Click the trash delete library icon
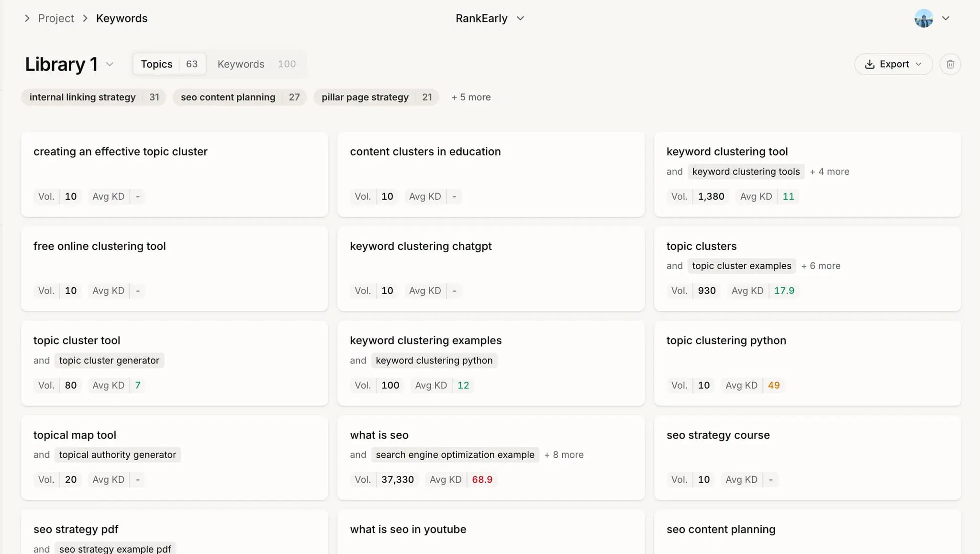Screen dimensions: 980x554 pos(950,64)
